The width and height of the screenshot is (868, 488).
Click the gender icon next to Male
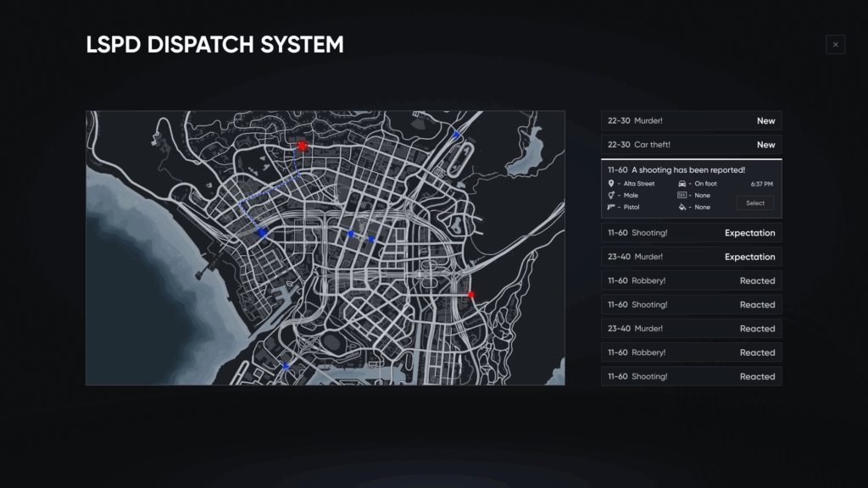coord(611,196)
